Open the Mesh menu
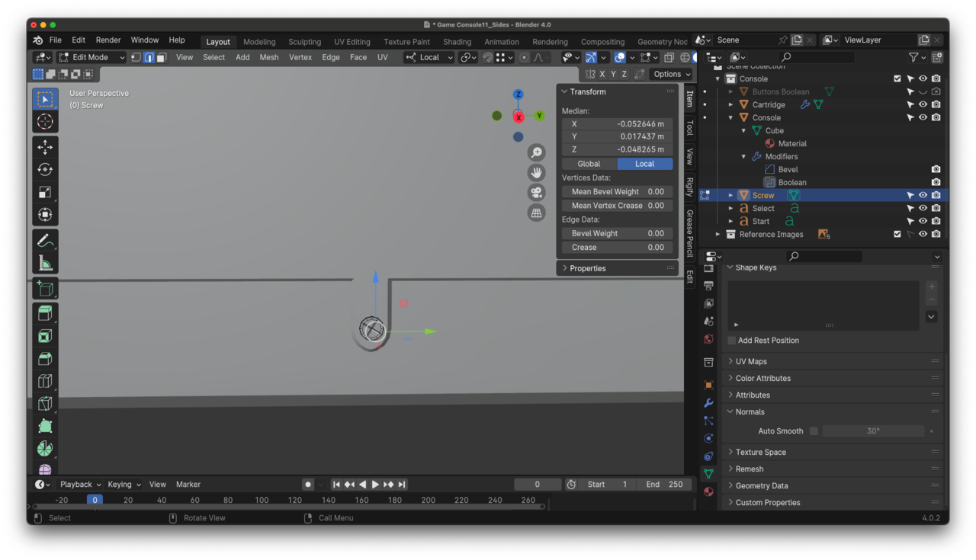Viewport: 976px width, 560px height. 268,57
